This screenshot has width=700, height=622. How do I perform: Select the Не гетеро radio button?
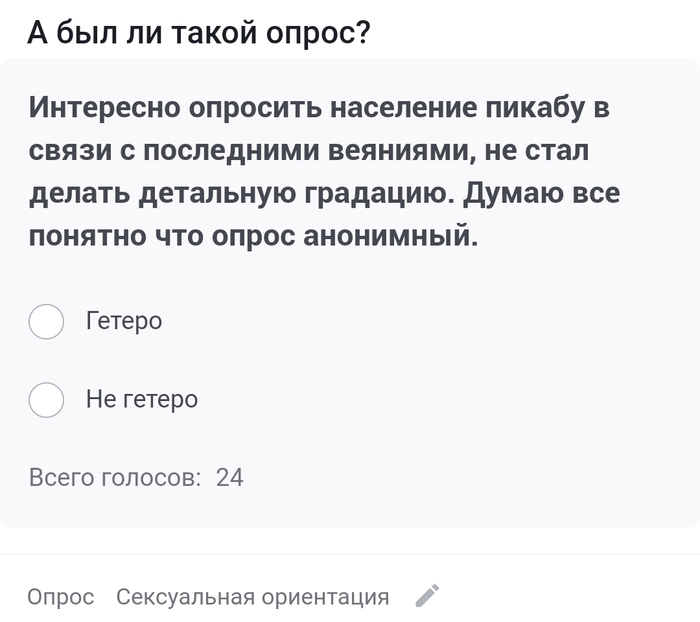47,400
